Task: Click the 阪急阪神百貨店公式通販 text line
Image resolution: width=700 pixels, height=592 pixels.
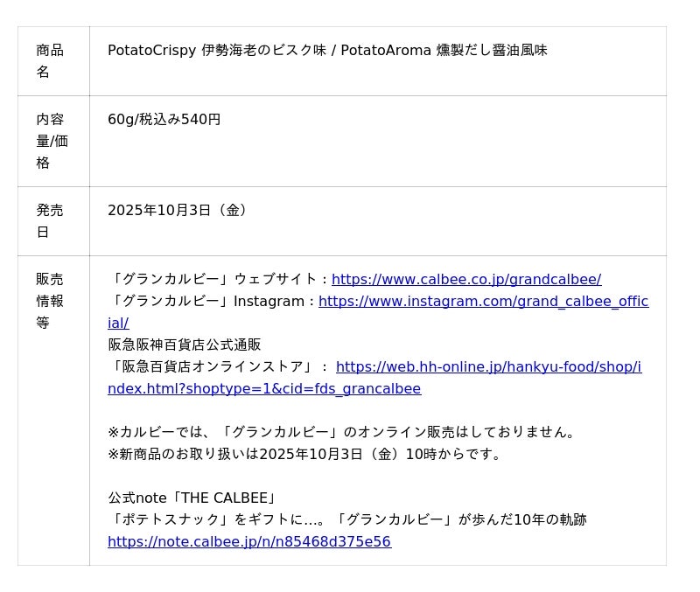Action: tap(185, 345)
